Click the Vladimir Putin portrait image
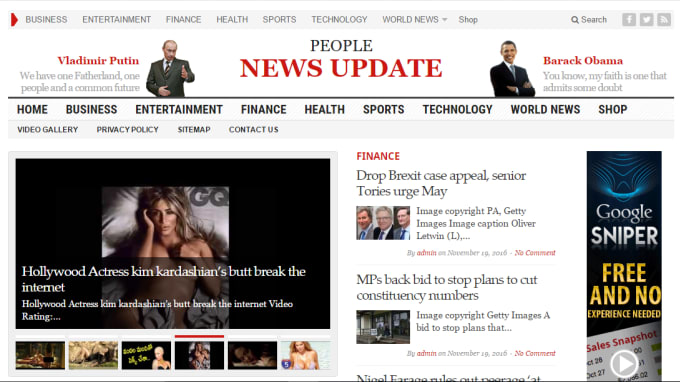Viewport: 680px width, 382px height. pos(170,68)
